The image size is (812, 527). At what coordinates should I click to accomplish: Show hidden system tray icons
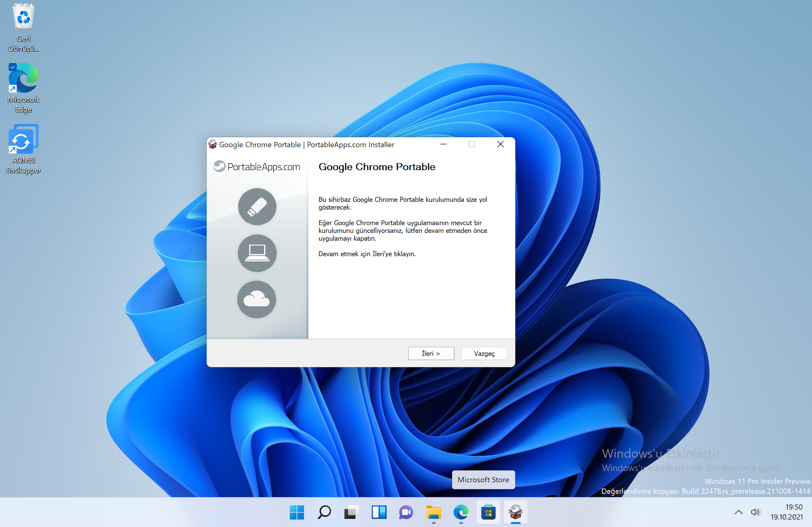coord(739,512)
